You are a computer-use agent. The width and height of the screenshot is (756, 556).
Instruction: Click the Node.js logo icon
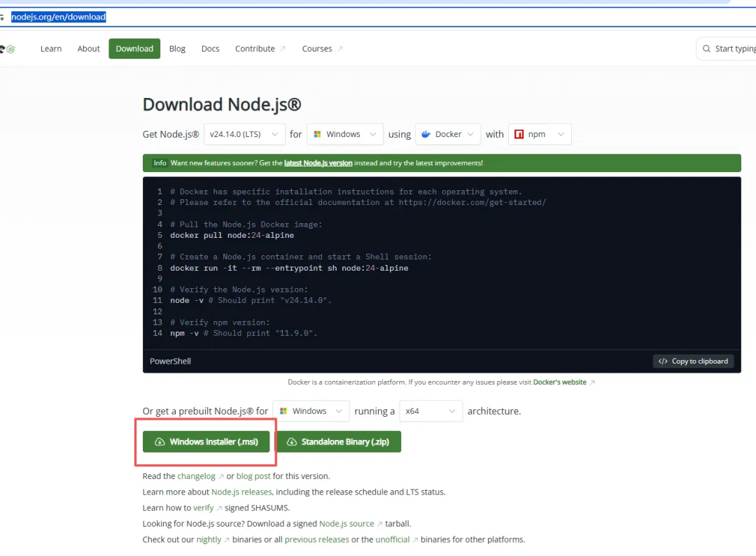(8, 49)
